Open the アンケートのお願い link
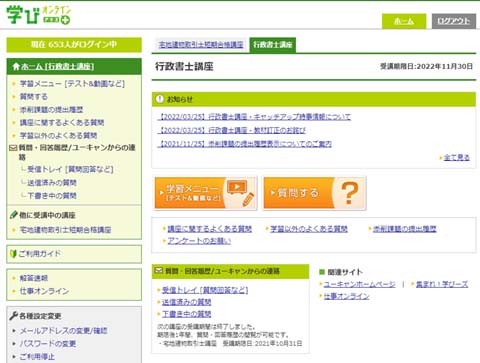Screen dimensions: 480x363 199,241
